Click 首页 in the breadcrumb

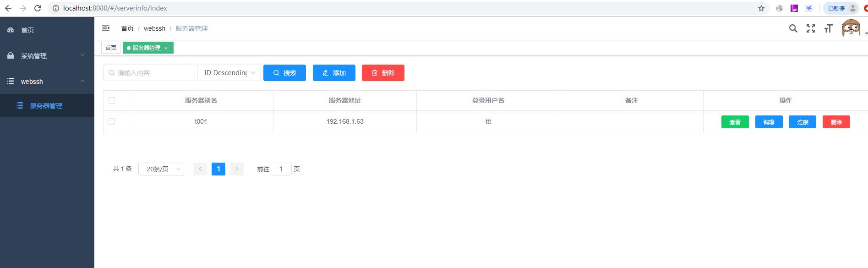pyautogui.click(x=127, y=28)
